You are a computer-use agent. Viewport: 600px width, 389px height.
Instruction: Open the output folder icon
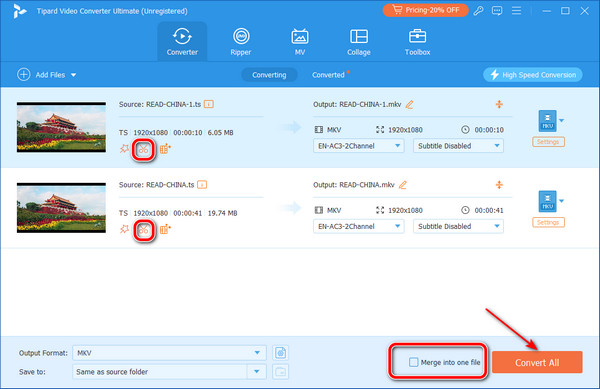click(x=280, y=372)
